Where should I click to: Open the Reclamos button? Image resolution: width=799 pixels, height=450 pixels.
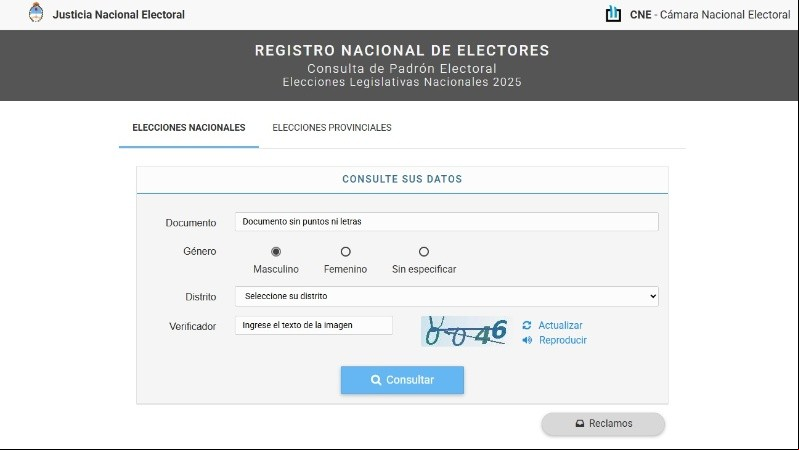click(x=603, y=424)
